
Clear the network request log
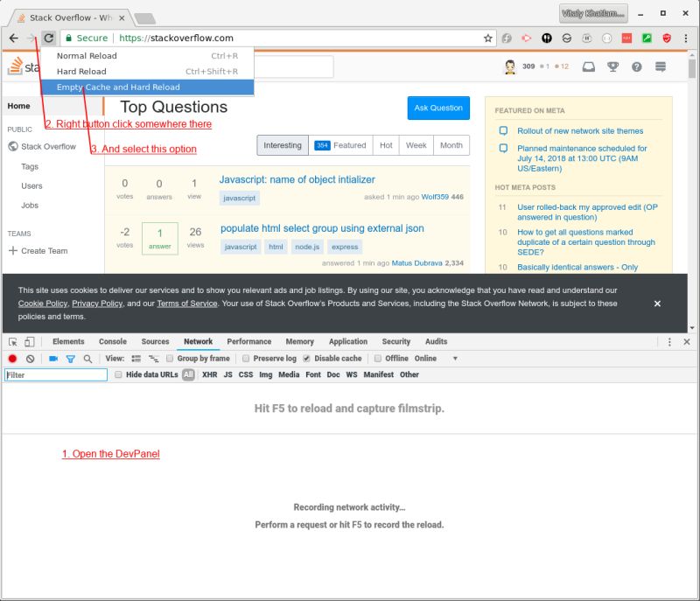pyautogui.click(x=31, y=358)
